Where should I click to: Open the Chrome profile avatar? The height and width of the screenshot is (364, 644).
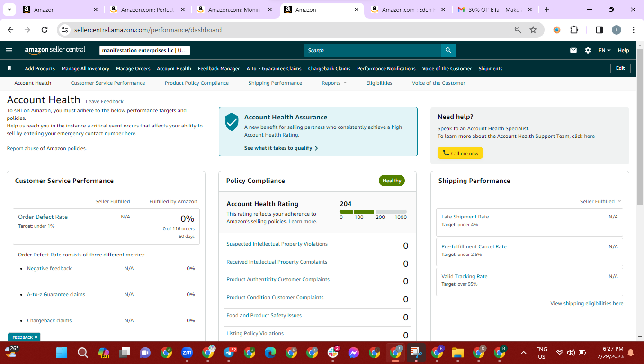616,30
